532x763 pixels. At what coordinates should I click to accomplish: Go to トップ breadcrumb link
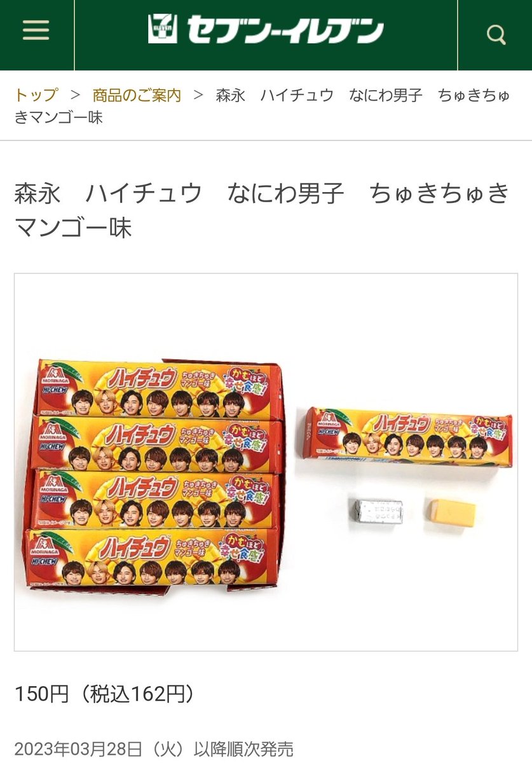(x=37, y=95)
